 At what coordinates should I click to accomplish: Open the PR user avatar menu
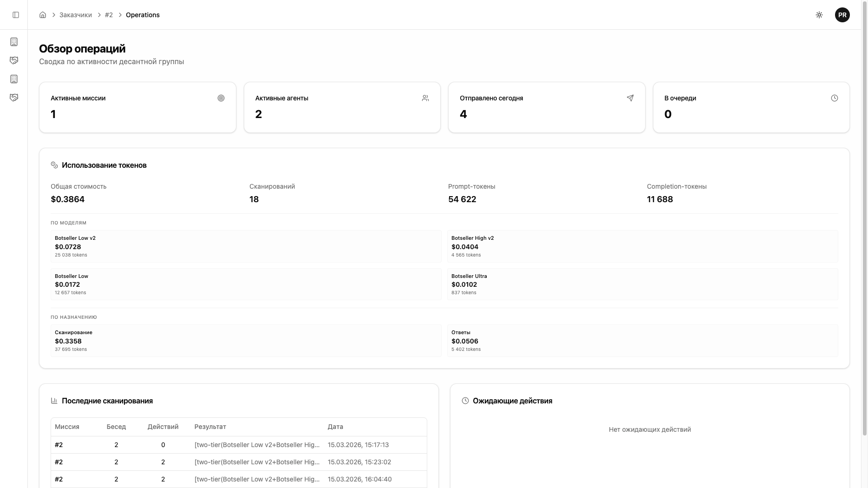pos(842,15)
